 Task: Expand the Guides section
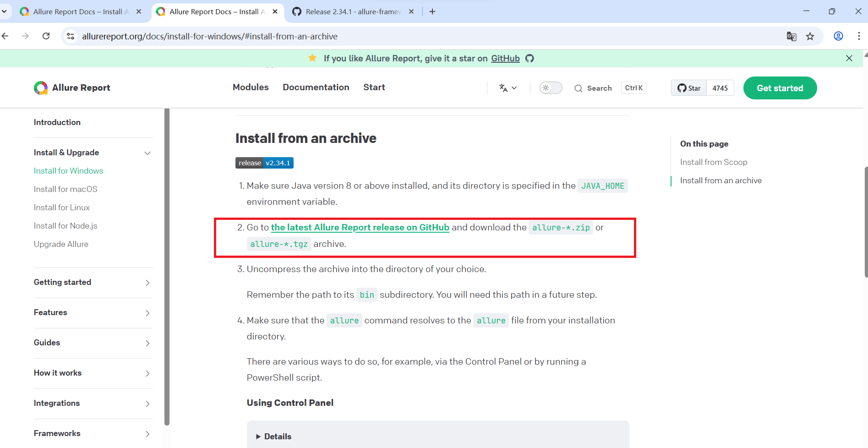pos(147,343)
